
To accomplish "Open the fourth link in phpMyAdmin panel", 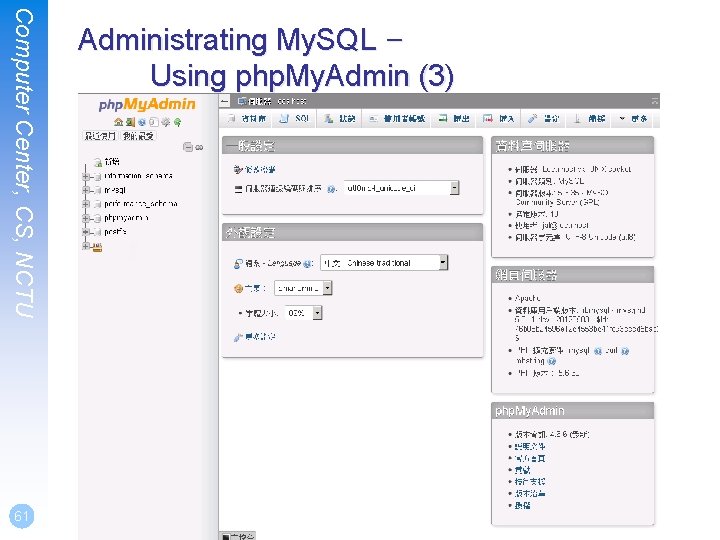I will tap(523, 470).
